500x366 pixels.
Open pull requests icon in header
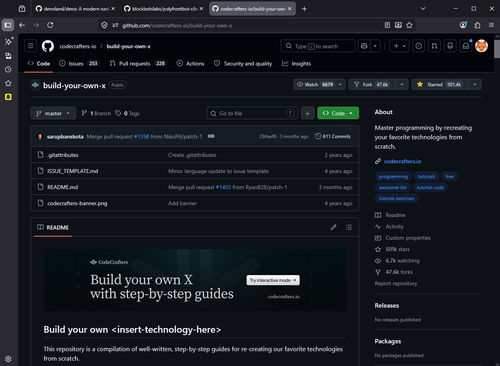pos(434,46)
